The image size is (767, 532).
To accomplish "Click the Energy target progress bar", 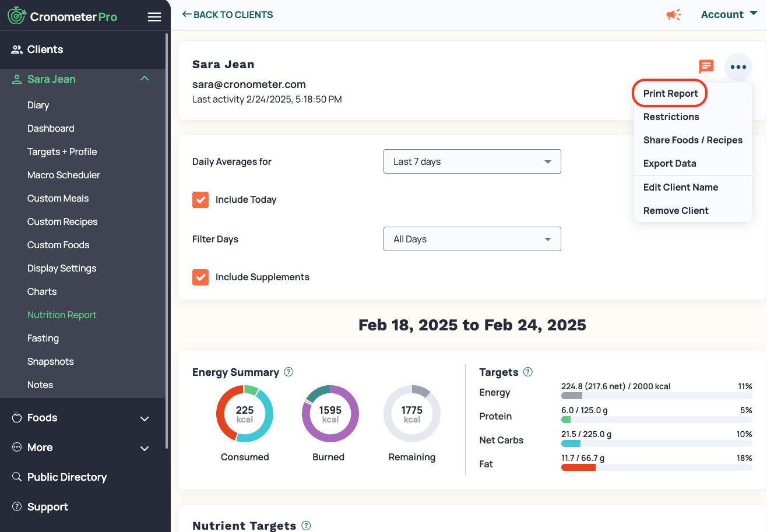I will pos(656,396).
